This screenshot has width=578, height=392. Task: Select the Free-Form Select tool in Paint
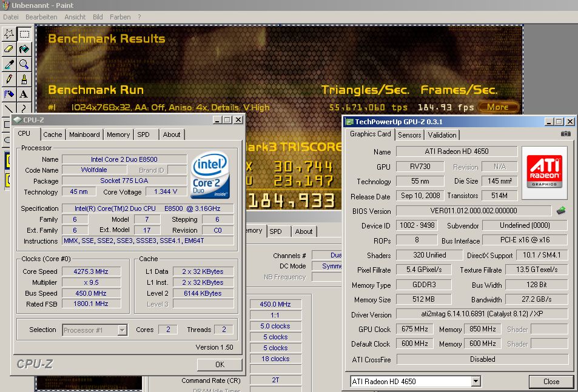point(9,34)
